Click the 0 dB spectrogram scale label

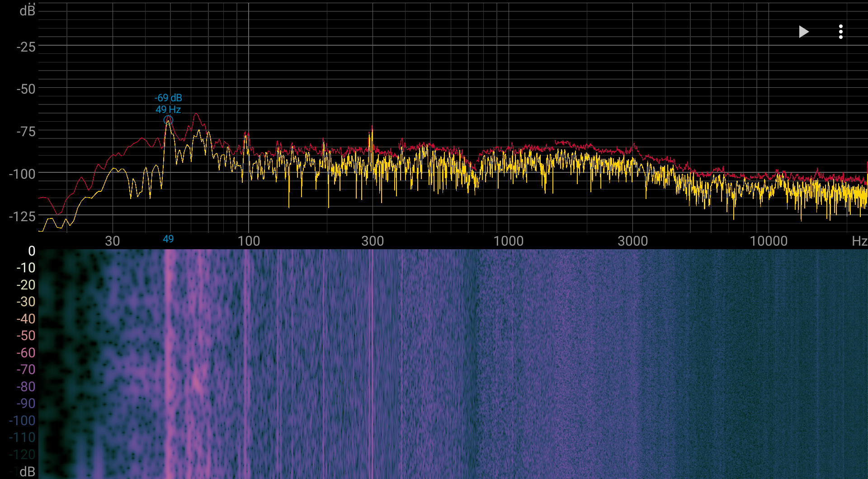(32, 251)
